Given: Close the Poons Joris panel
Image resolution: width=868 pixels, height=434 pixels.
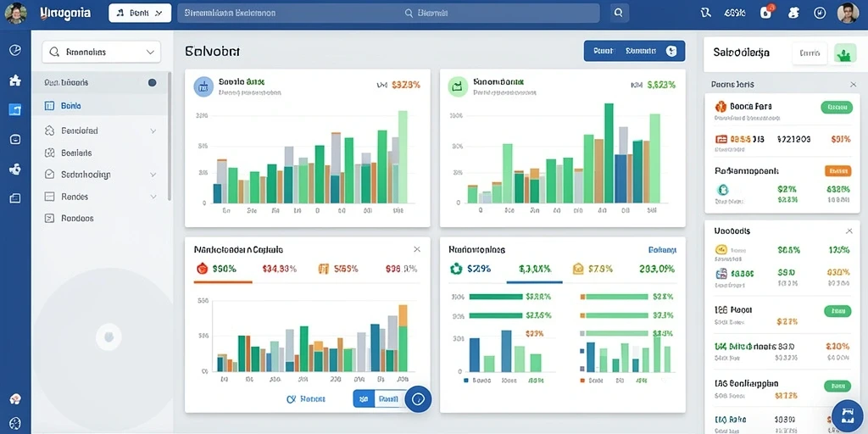Looking at the screenshot, I should tap(853, 85).
